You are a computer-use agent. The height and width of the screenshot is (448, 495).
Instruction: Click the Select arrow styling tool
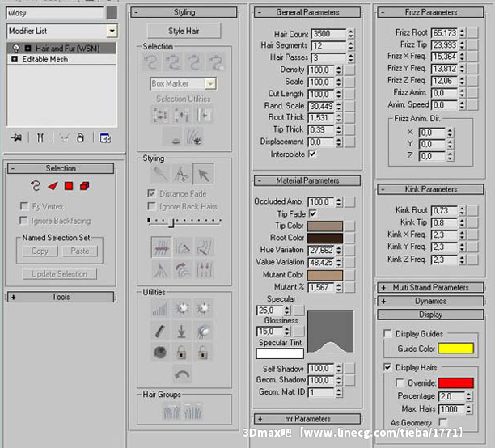click(x=203, y=174)
